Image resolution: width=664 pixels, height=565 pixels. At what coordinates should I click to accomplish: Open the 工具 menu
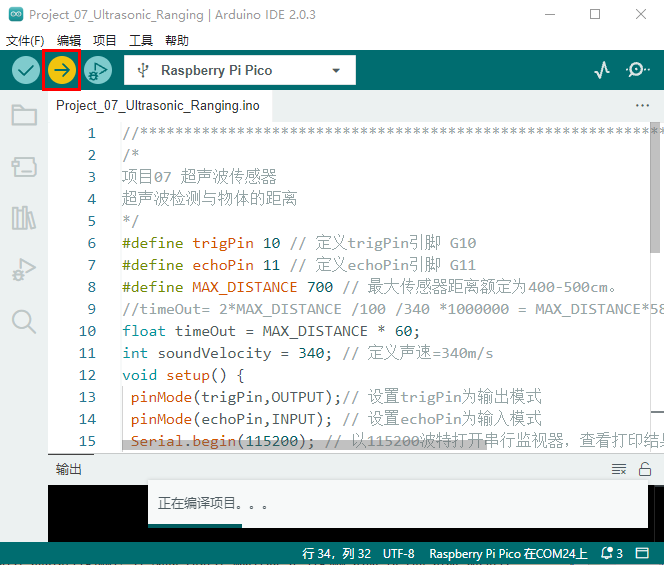click(x=141, y=41)
